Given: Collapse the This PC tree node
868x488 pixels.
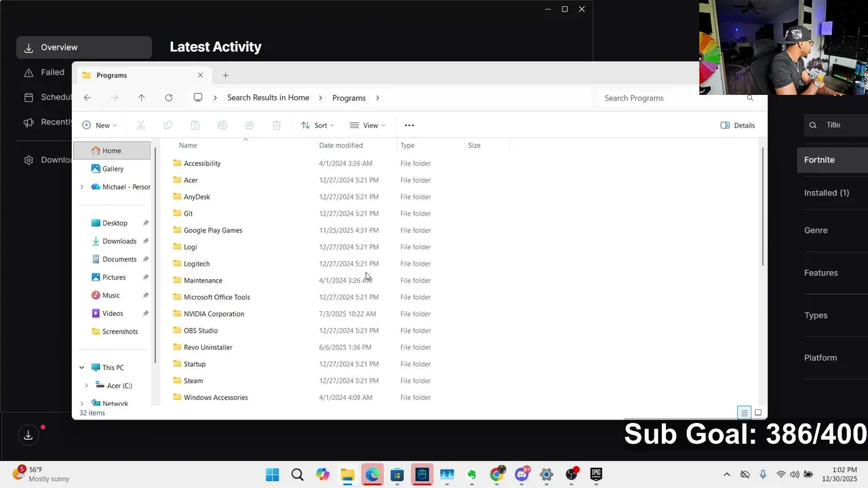Looking at the screenshot, I should pos(82,367).
